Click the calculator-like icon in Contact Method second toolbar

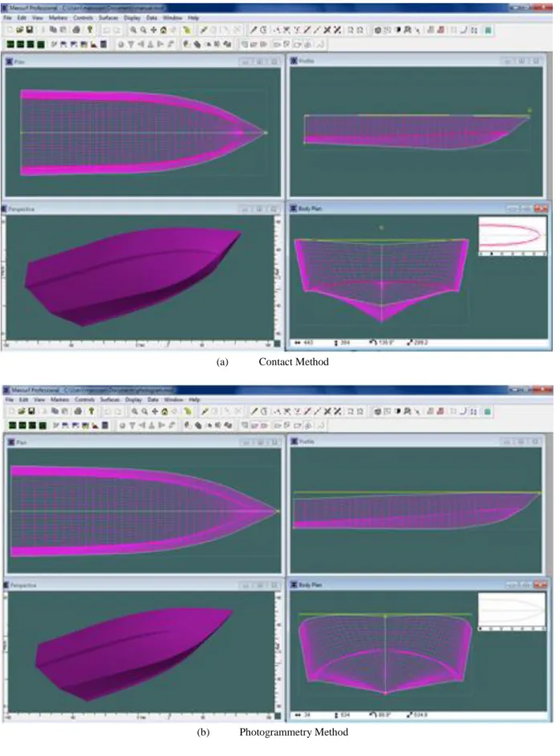(103, 44)
